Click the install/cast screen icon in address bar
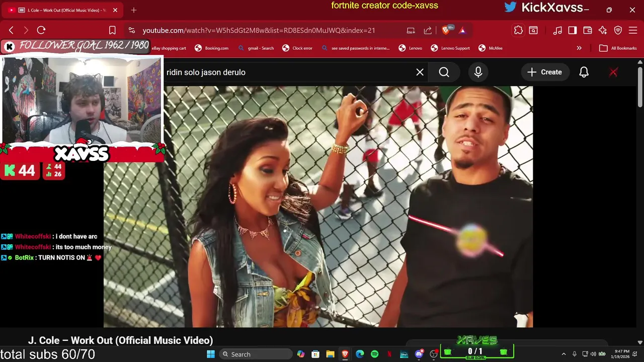 click(411, 30)
